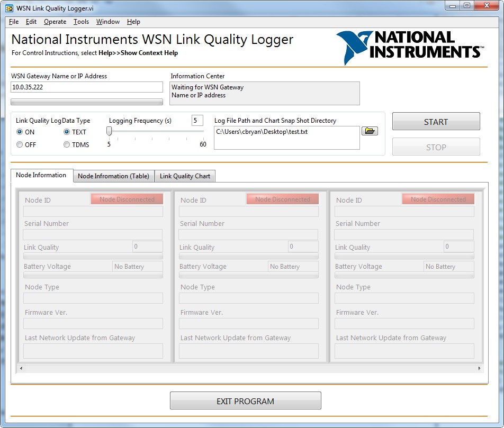Click the Log File Path text field
The height and width of the screenshot is (428, 504).
tap(287, 138)
